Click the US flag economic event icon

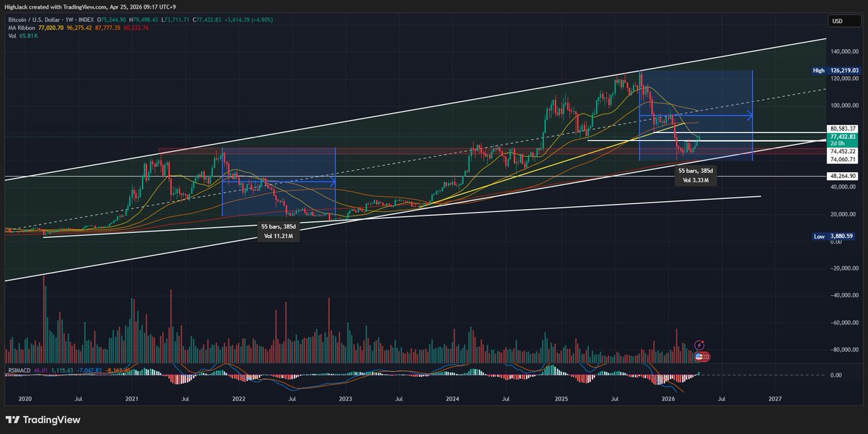click(699, 357)
